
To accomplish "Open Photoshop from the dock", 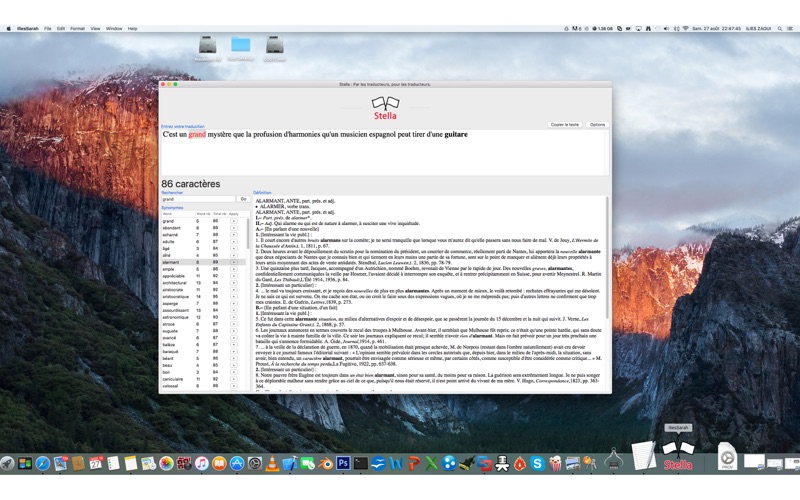I will (x=343, y=463).
